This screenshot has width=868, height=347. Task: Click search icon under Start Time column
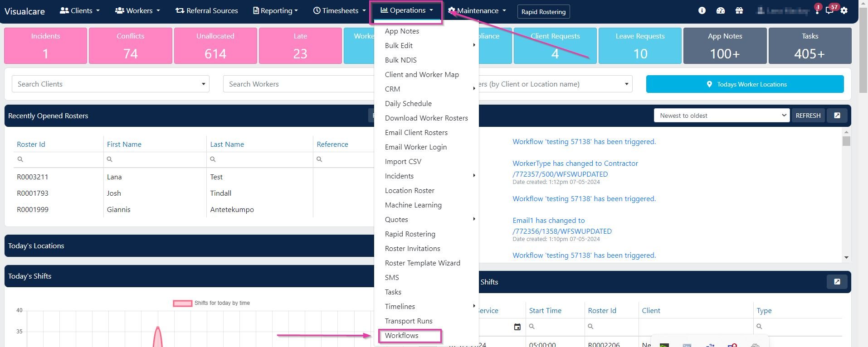[532, 327]
